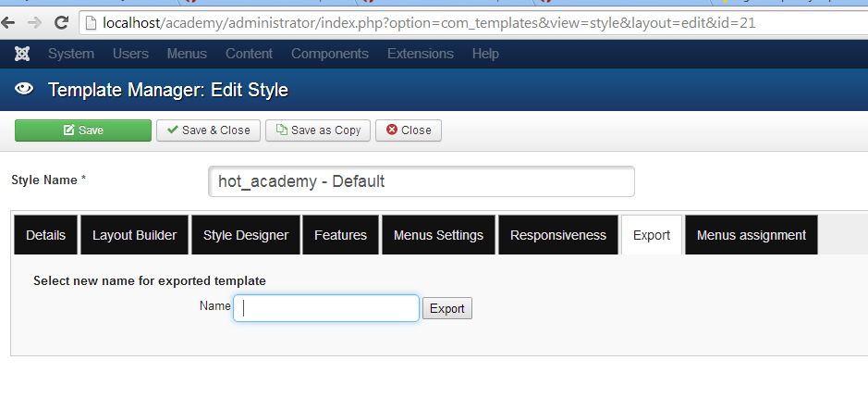Click Save & Close button
The height and width of the screenshot is (397, 868).
click(x=208, y=130)
